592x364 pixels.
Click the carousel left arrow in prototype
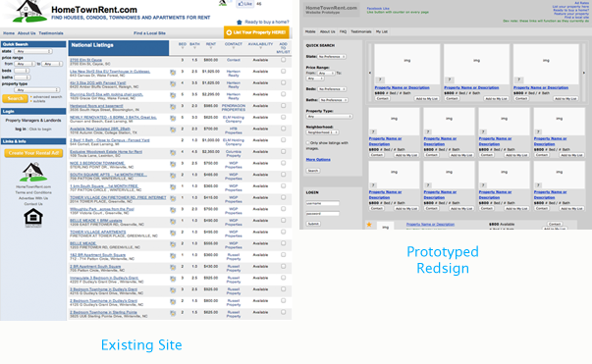[370, 73]
